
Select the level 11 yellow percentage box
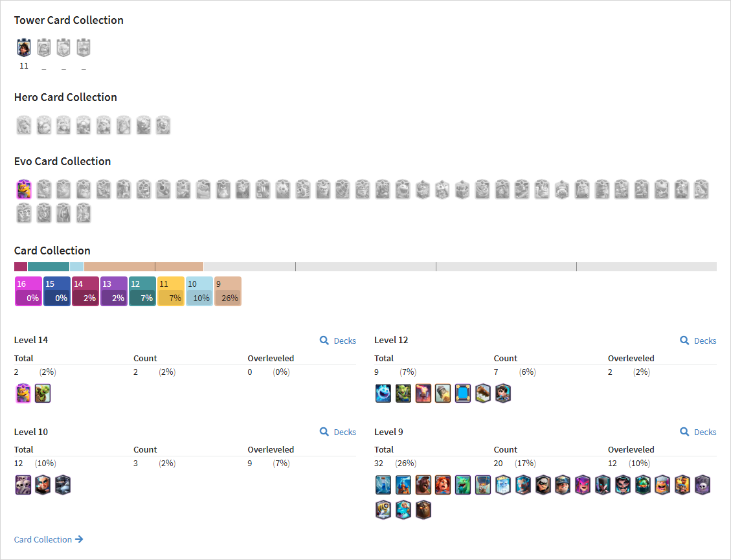(x=171, y=291)
